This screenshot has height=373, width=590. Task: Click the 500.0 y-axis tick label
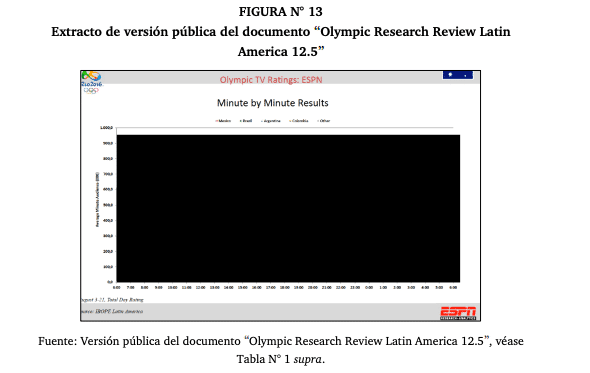108,205
